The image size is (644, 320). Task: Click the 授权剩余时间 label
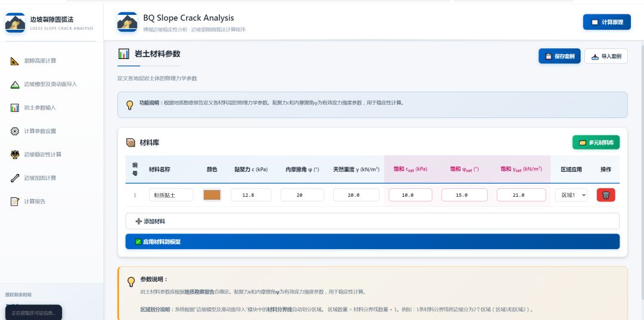tap(18, 294)
